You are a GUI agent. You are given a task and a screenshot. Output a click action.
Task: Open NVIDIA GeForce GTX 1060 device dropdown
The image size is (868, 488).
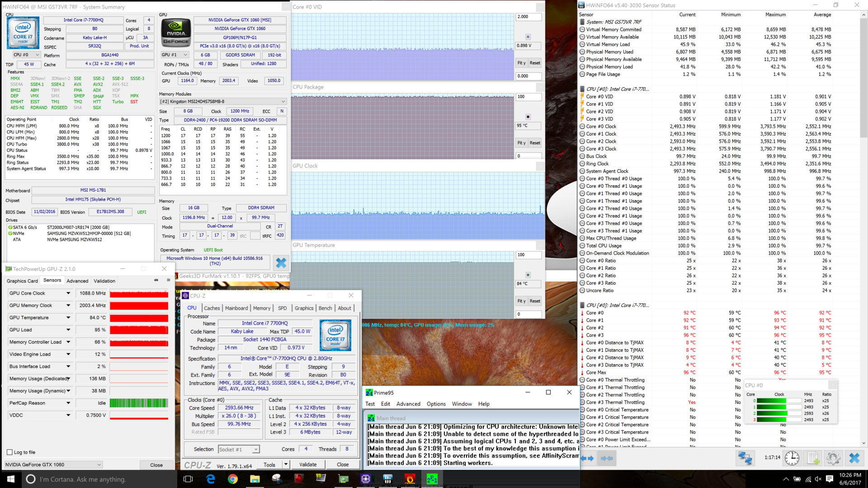pyautogui.click(x=53, y=465)
